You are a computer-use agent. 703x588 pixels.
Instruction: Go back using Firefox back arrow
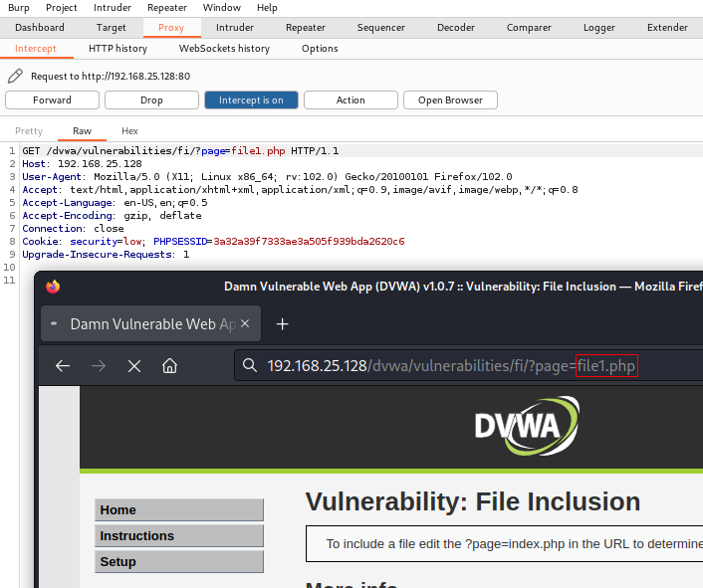[63, 366]
